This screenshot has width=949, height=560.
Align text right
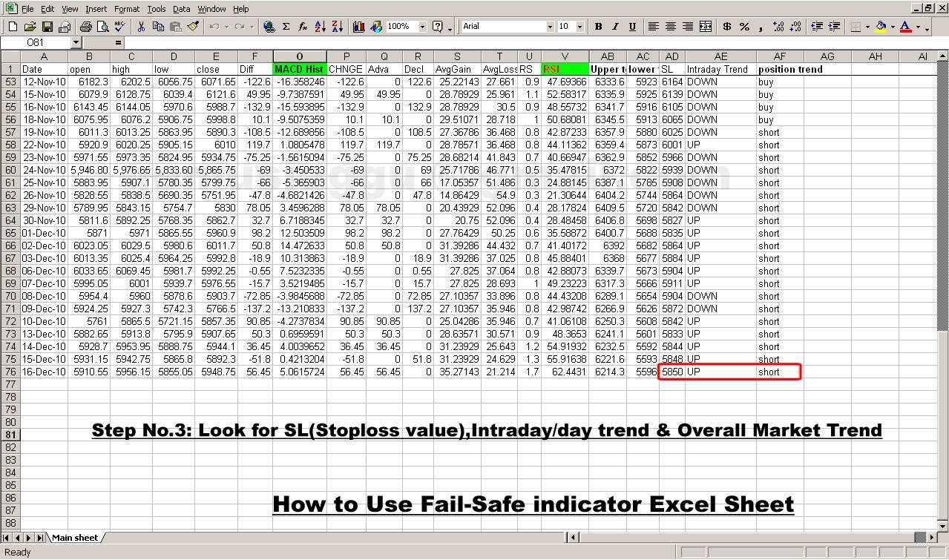click(688, 27)
